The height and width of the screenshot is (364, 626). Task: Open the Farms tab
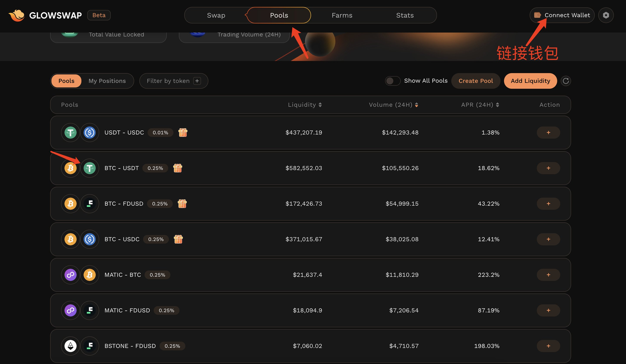click(x=342, y=15)
